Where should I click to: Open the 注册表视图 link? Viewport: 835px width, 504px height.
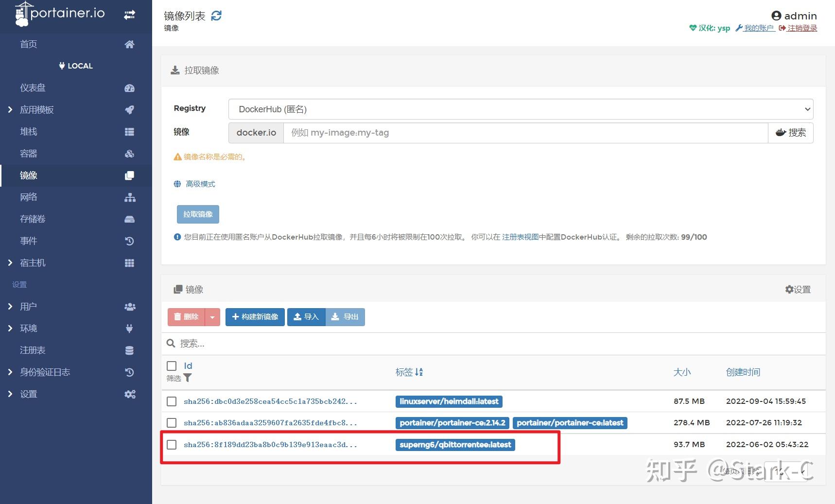(x=520, y=237)
